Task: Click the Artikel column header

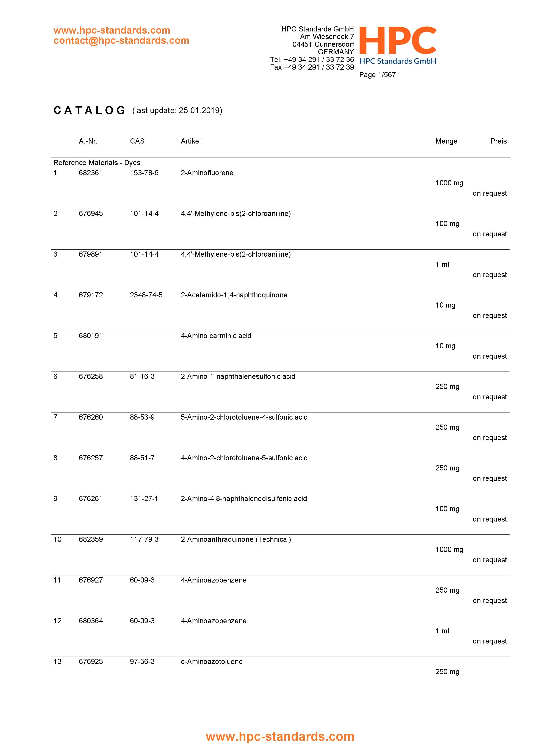Action: pyautogui.click(x=190, y=141)
